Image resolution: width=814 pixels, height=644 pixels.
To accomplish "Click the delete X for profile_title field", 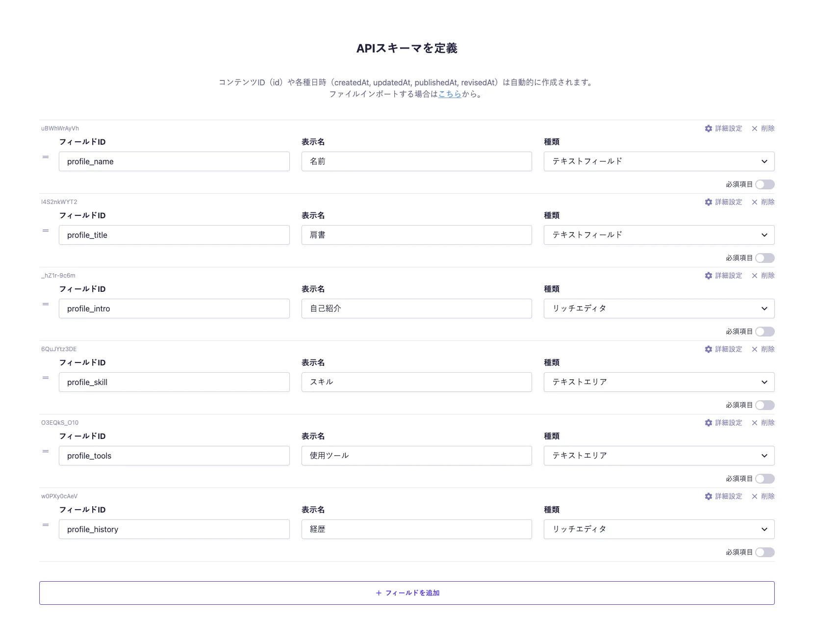I will click(763, 202).
